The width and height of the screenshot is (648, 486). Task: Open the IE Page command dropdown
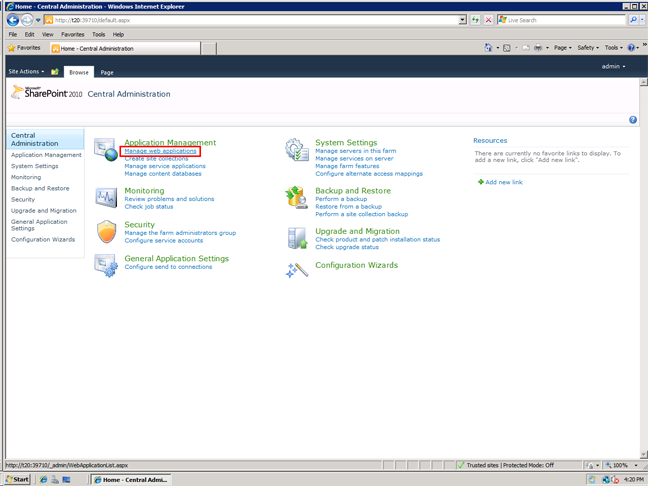[x=562, y=48]
